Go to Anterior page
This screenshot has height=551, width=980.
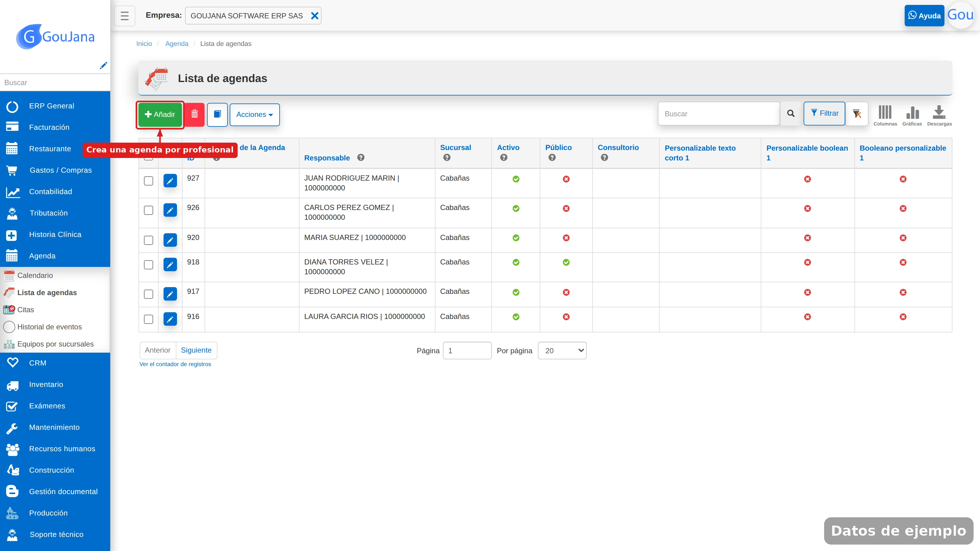point(157,350)
